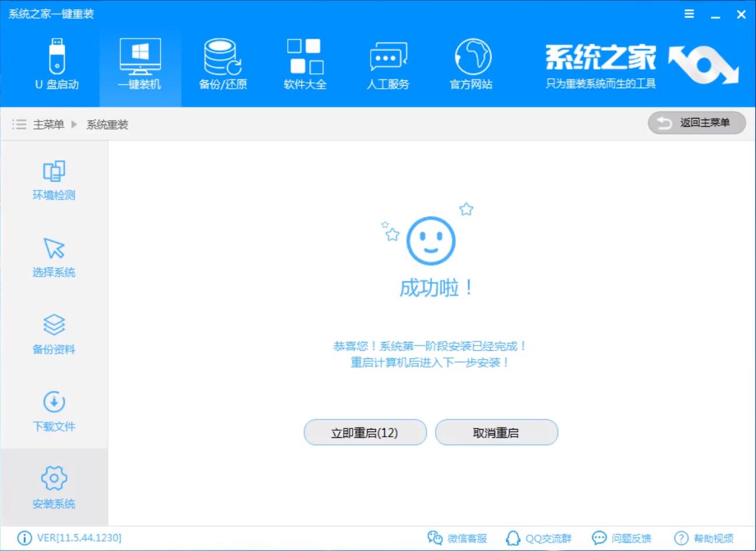Select 安装系统 install system step
The height and width of the screenshot is (551, 756).
click(x=54, y=486)
